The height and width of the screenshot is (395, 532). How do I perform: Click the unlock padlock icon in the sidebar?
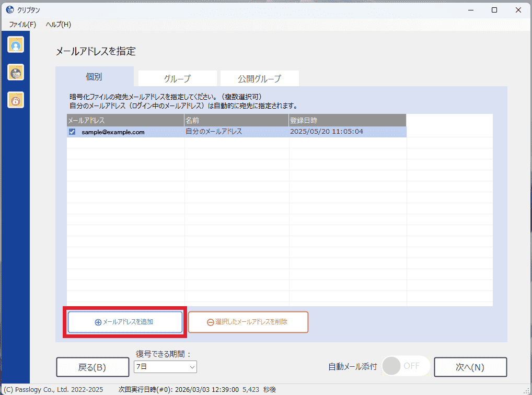click(16, 99)
